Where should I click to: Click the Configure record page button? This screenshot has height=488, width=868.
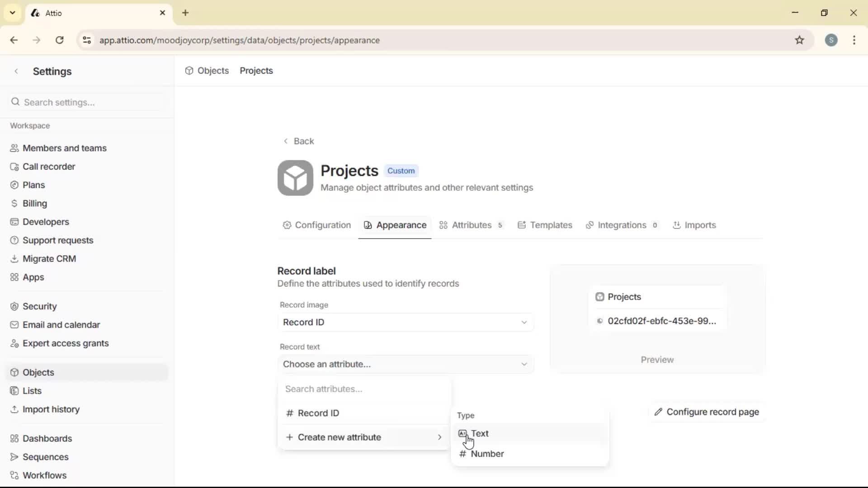706,412
